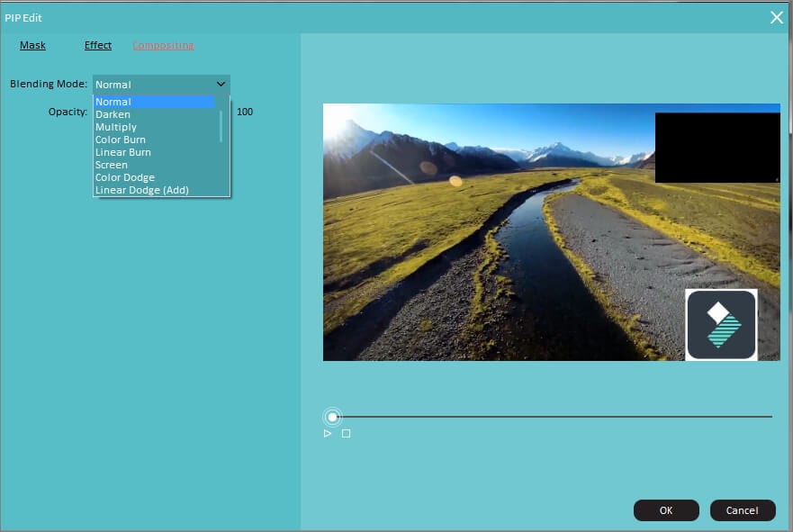Close the PIP Edit dialog

(776, 16)
